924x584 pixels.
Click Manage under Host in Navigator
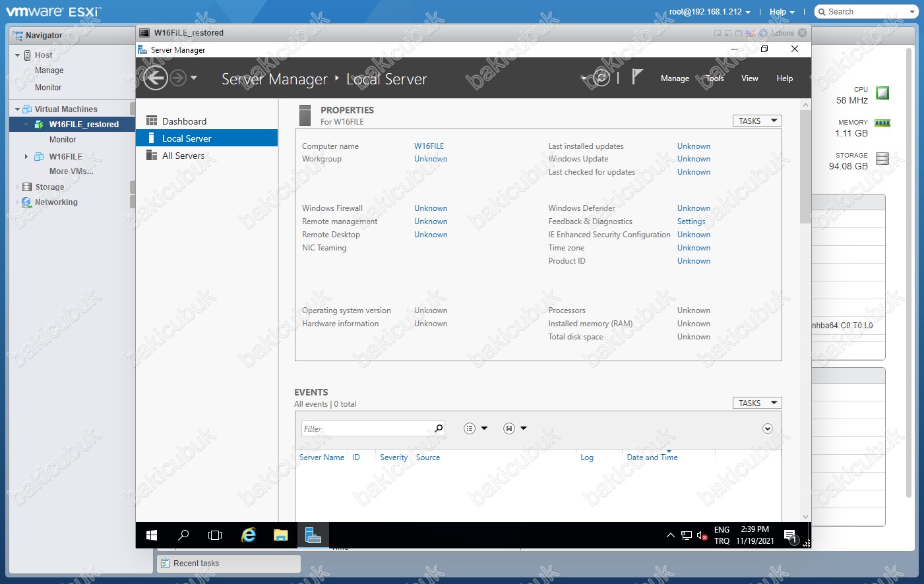pos(49,71)
